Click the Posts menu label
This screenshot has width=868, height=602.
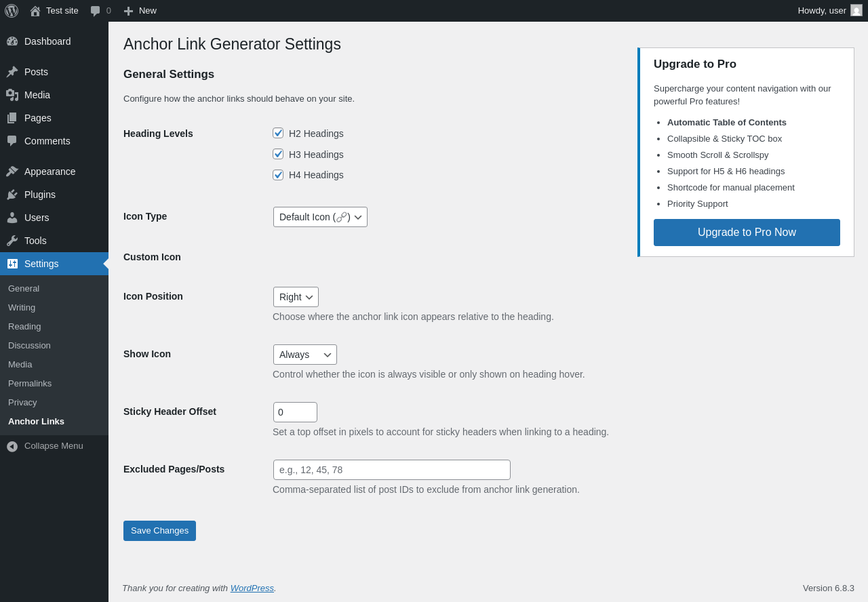point(36,72)
